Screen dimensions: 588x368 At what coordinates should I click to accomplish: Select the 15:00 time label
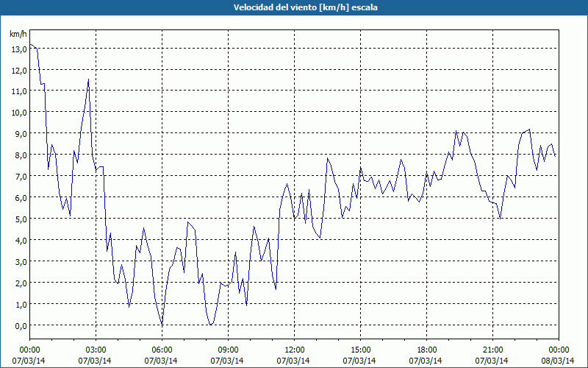360,350
